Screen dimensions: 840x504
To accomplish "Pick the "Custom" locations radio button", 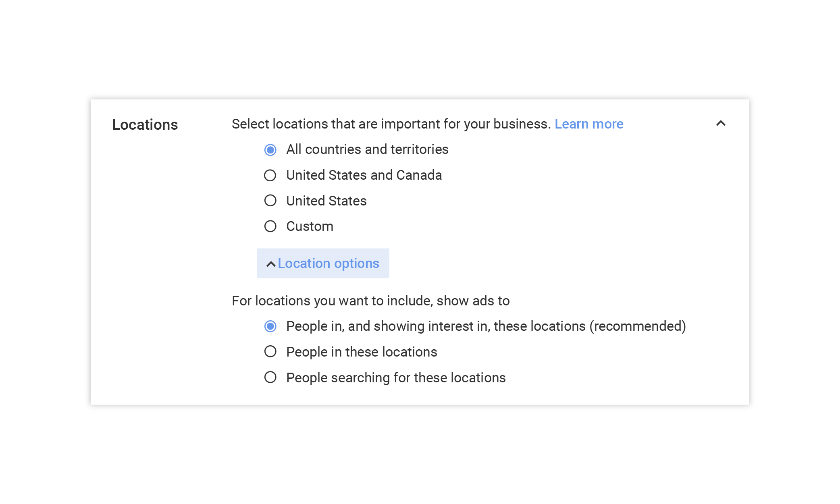I will pos(270,226).
